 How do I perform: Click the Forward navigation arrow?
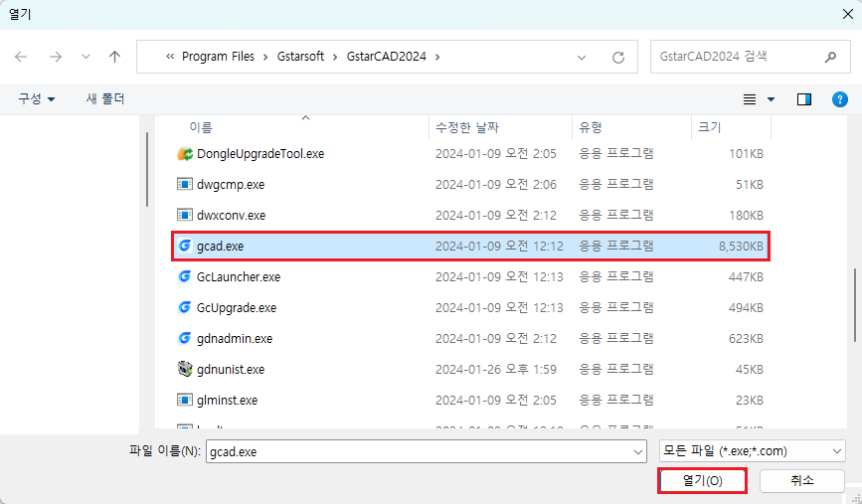56,57
